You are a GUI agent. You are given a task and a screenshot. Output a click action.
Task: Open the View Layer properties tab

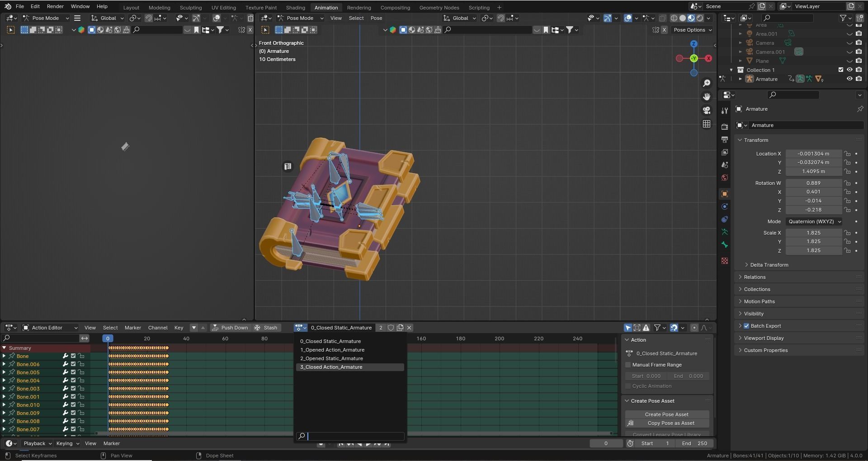point(725,152)
